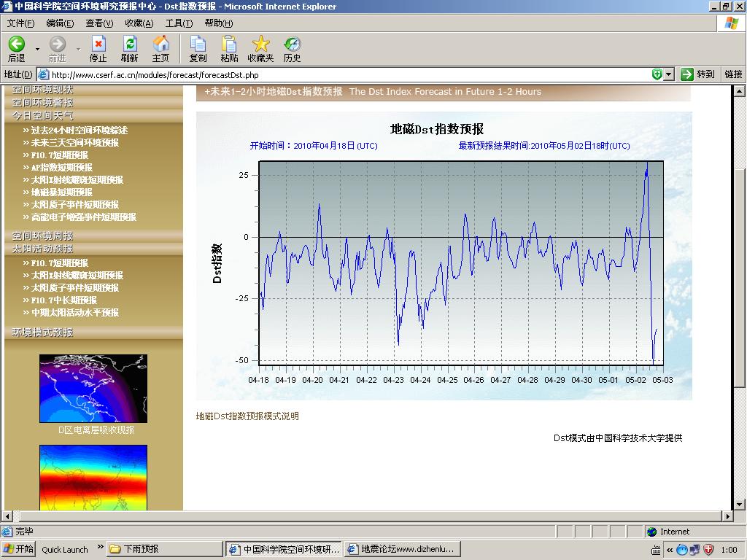Open the File (文件) menu
Viewport: 747px width, 560px height.
click(x=20, y=23)
